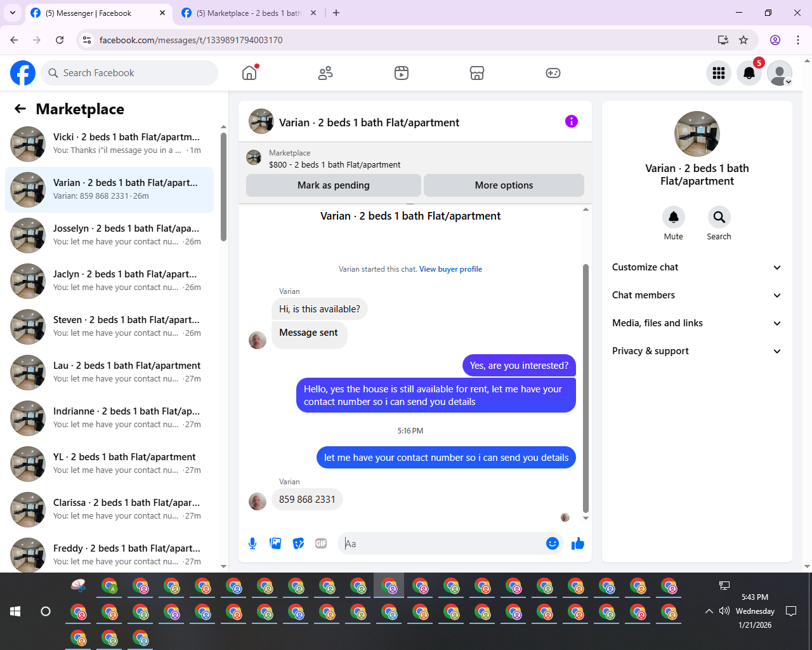This screenshot has height=650, width=812.
Task: Open a new Chrome tab
Action: (336, 13)
